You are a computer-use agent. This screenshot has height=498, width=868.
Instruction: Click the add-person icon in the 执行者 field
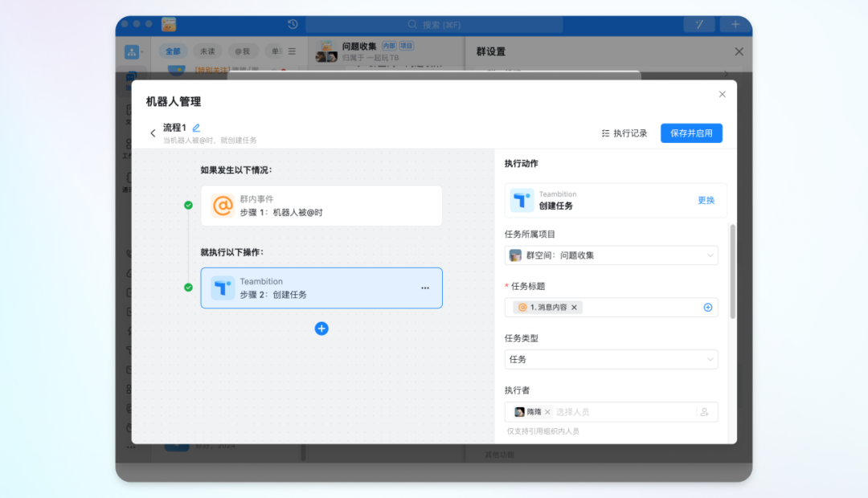click(704, 412)
